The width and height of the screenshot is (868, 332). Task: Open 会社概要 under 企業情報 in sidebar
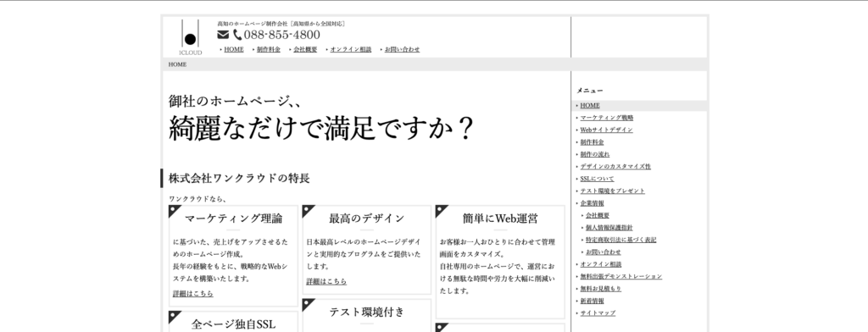pos(598,215)
